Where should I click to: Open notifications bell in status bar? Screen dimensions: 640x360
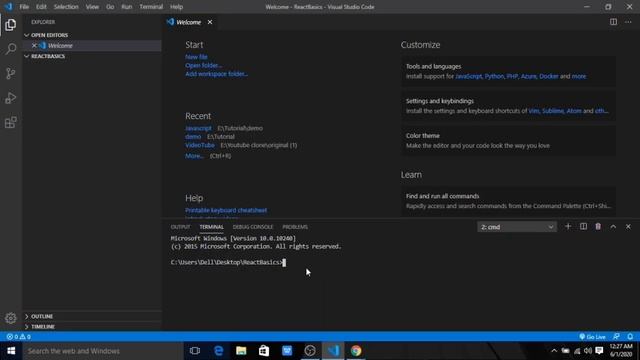coord(630,337)
